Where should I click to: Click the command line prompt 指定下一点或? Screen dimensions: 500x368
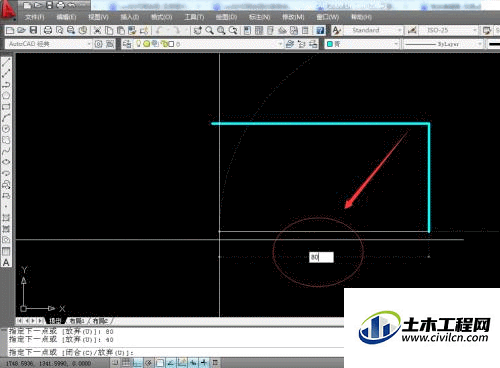click(71, 352)
